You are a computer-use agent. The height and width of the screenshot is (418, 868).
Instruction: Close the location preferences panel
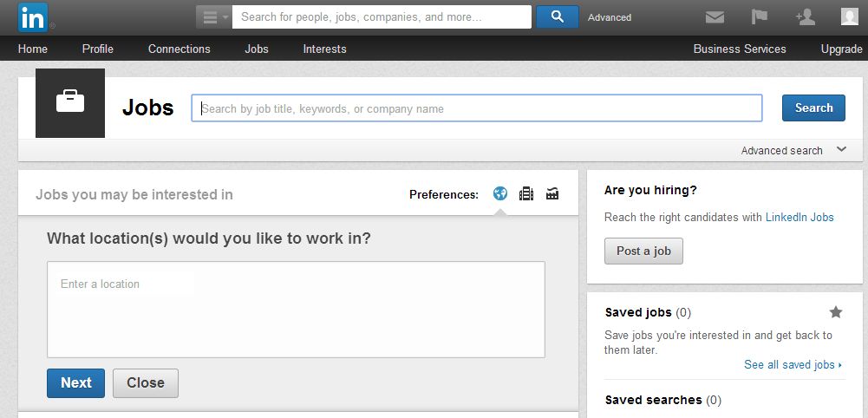coord(146,382)
